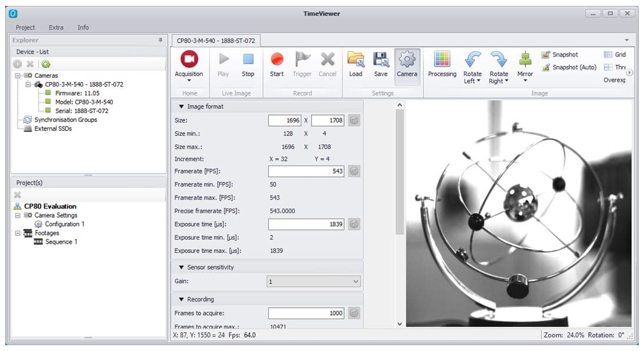Image resolution: width=644 pixels, height=351 pixels.
Task: Take a Snapshot
Action: (560, 54)
